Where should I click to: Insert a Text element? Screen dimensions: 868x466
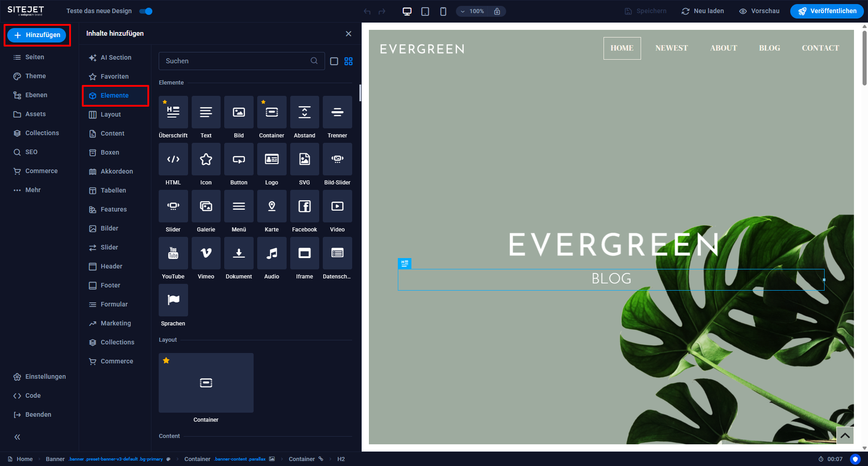coord(206,112)
